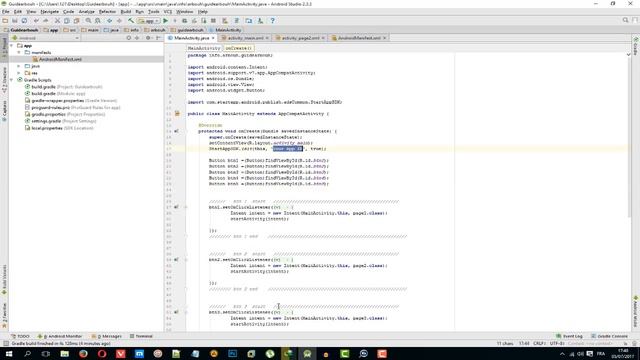This screenshot has height=360, width=640.
Task: Click the Back navigation arrow icon
Action: [109, 20]
